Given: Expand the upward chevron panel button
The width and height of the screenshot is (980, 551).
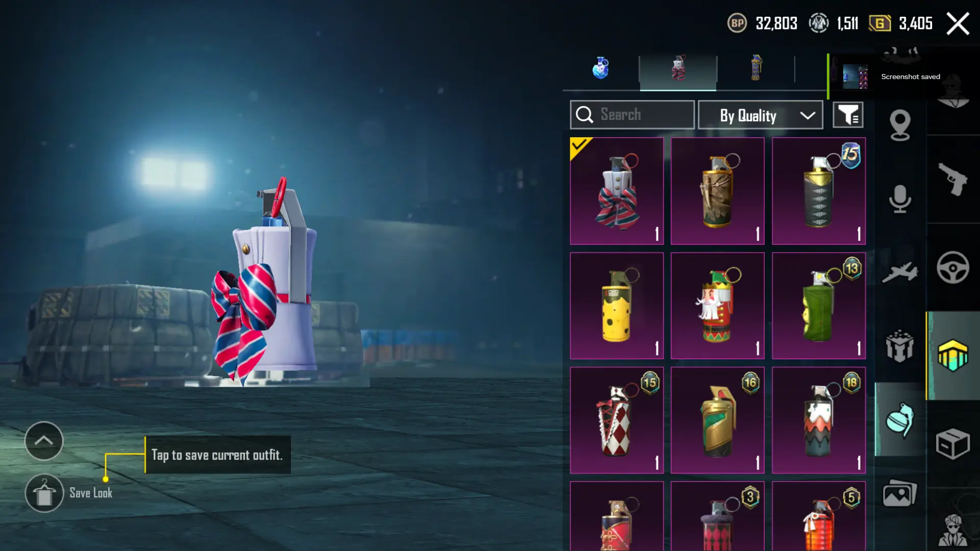Looking at the screenshot, I should 44,441.
